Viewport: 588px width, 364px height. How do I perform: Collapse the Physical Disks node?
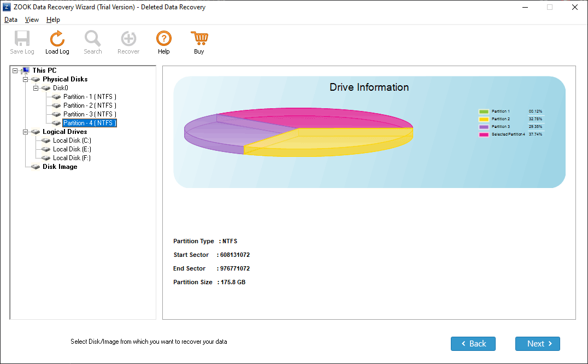click(x=26, y=79)
